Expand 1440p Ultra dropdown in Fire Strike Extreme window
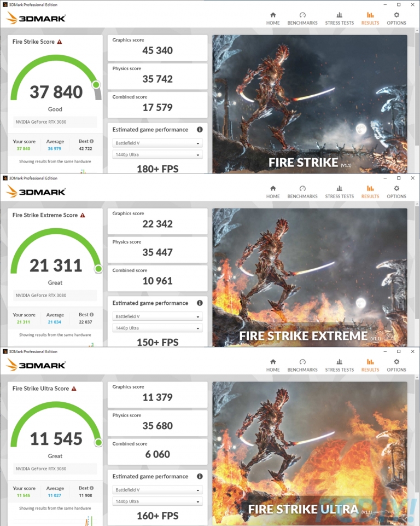The image size is (420, 526). tap(157, 328)
